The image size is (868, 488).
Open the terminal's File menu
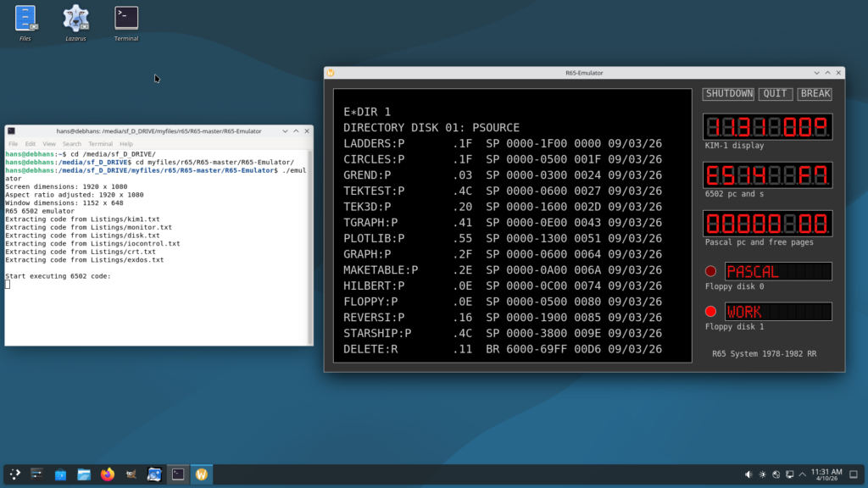tap(13, 144)
